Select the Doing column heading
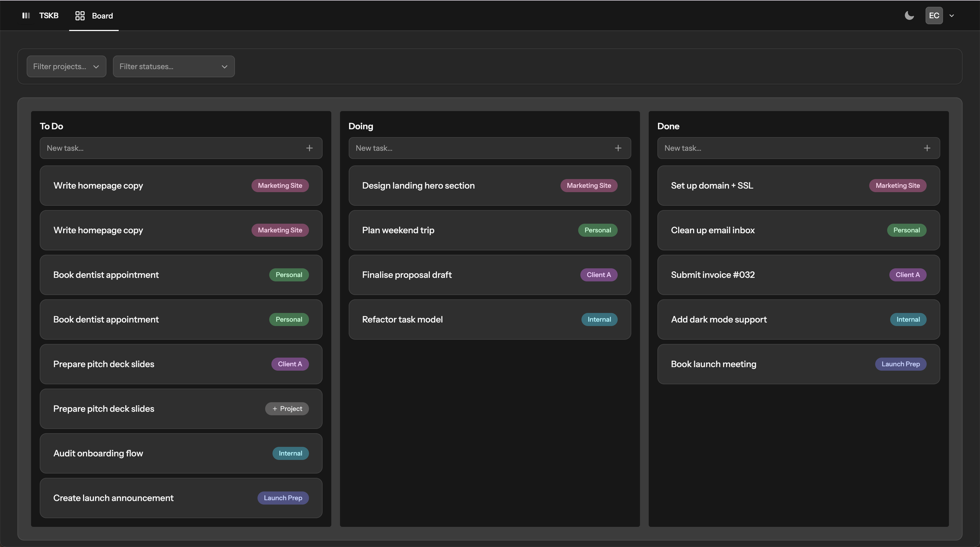The image size is (980, 547). (361, 126)
